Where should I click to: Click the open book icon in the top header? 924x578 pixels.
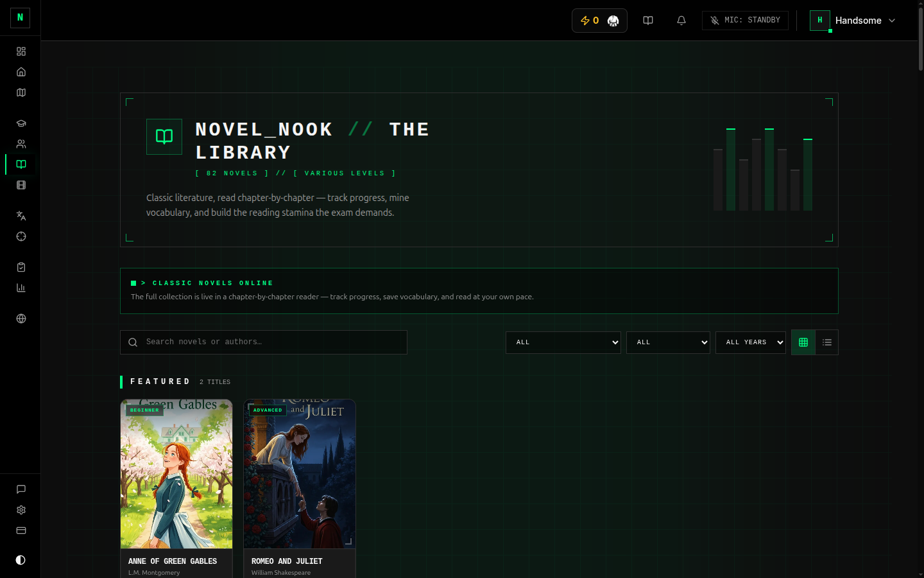click(x=648, y=21)
